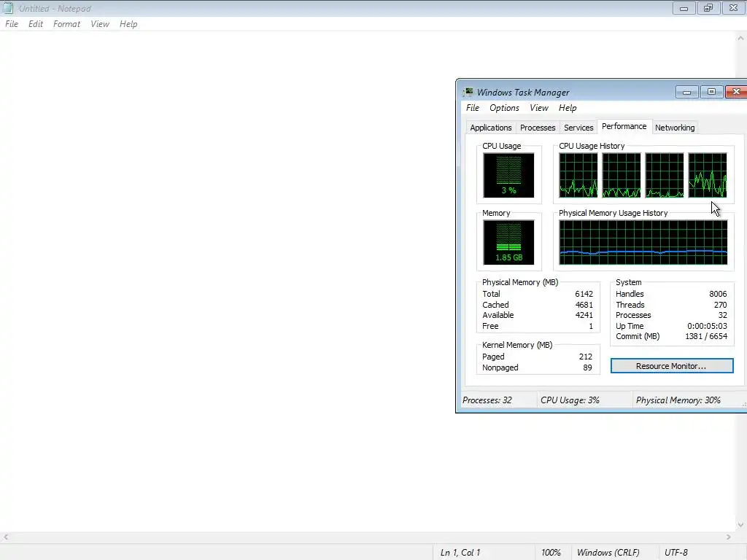Click the Free memory row label

(x=490, y=326)
